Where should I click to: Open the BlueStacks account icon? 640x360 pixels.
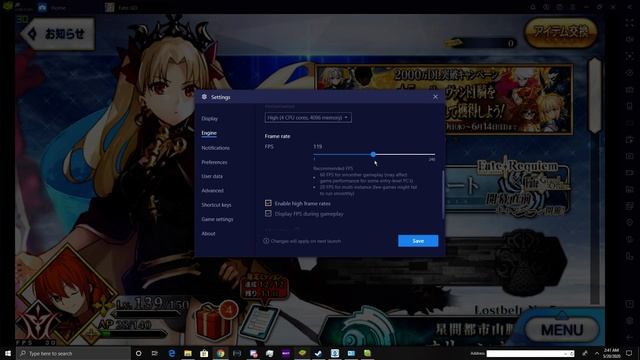(546, 7)
